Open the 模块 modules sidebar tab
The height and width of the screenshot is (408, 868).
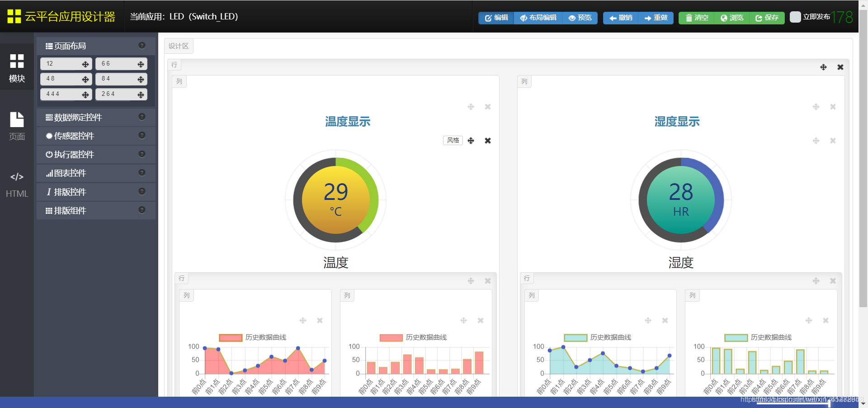click(17, 68)
